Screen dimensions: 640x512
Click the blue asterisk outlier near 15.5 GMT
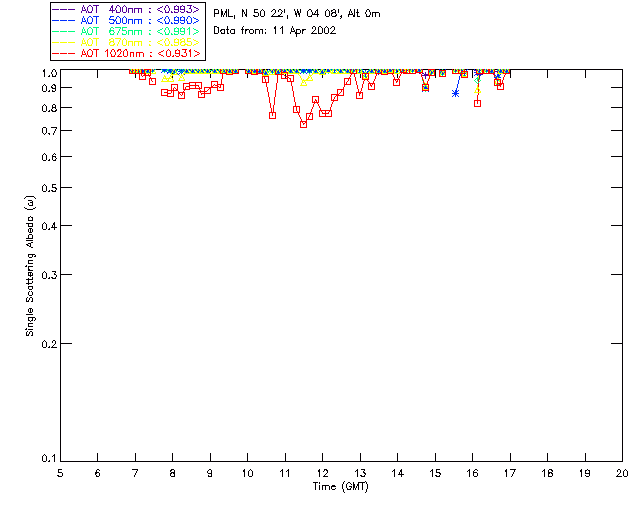456,93
